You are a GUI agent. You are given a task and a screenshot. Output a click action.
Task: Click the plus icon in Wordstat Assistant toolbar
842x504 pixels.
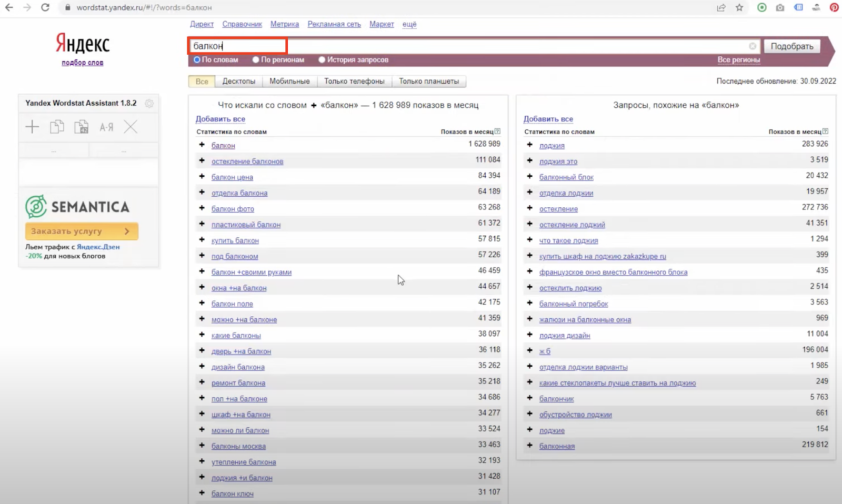[32, 127]
